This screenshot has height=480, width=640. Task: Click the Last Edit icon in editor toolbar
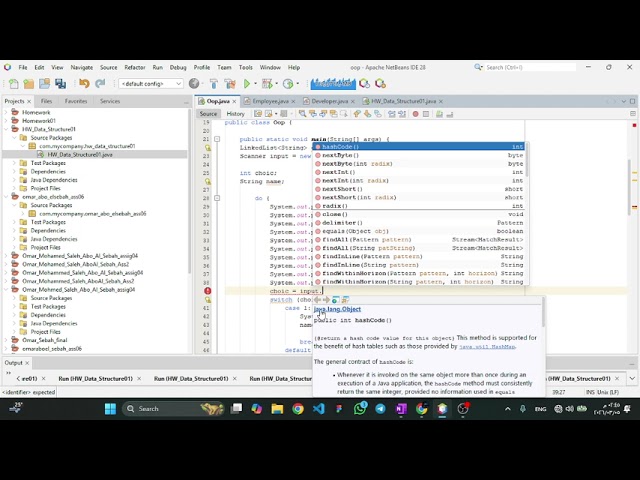(258, 114)
